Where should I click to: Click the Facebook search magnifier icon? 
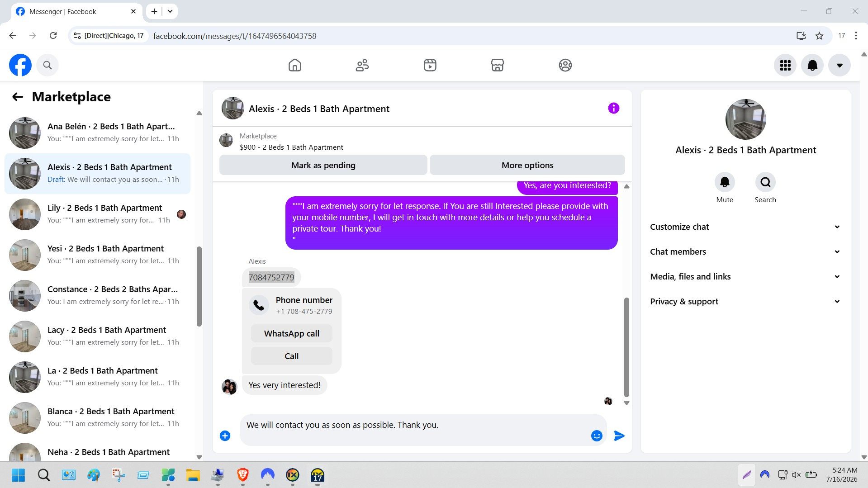(x=47, y=65)
